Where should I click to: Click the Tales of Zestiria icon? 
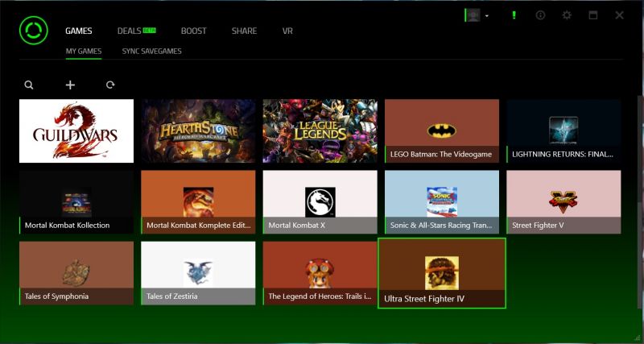point(198,273)
